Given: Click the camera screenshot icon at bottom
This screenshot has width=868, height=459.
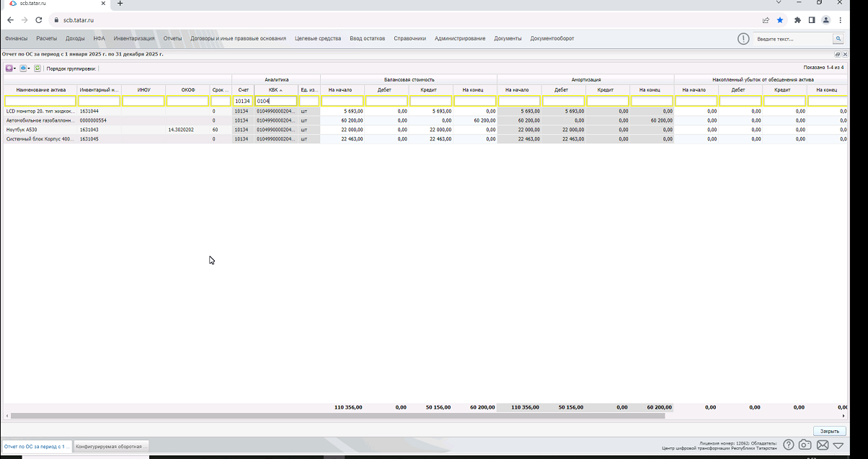Looking at the screenshot, I should (805, 445).
